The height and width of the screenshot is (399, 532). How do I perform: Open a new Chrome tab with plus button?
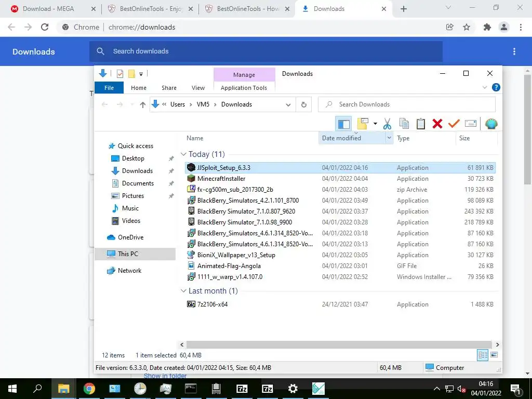click(x=403, y=9)
